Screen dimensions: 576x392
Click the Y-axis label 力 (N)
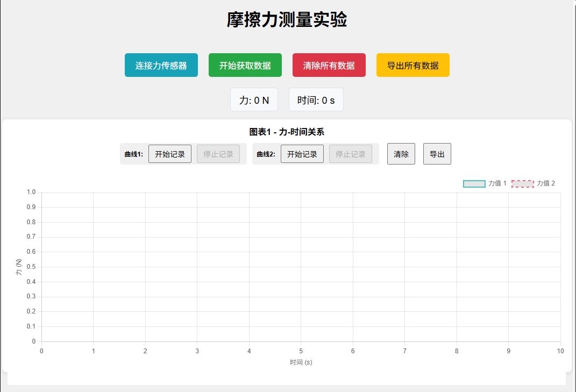[x=20, y=266]
